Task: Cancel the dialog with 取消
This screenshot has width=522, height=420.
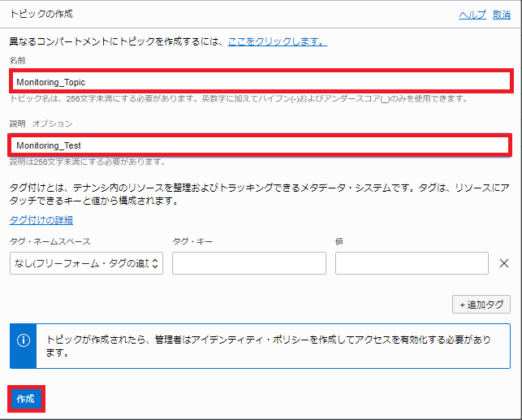Action: pos(502,15)
